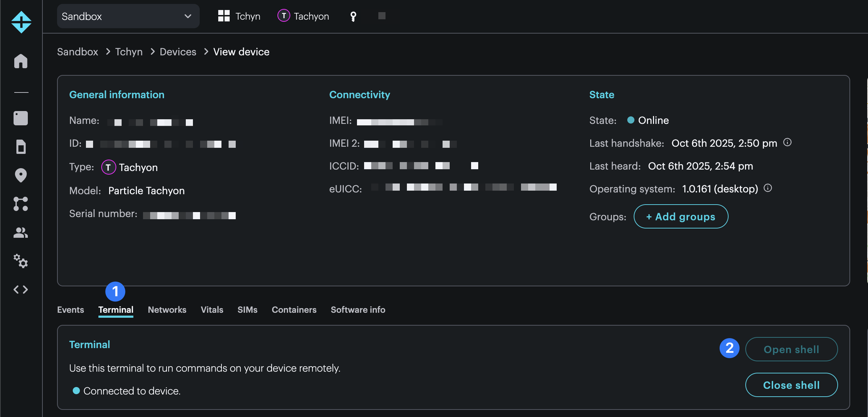Open the team members icon
This screenshot has width=868, height=417.
21,233
